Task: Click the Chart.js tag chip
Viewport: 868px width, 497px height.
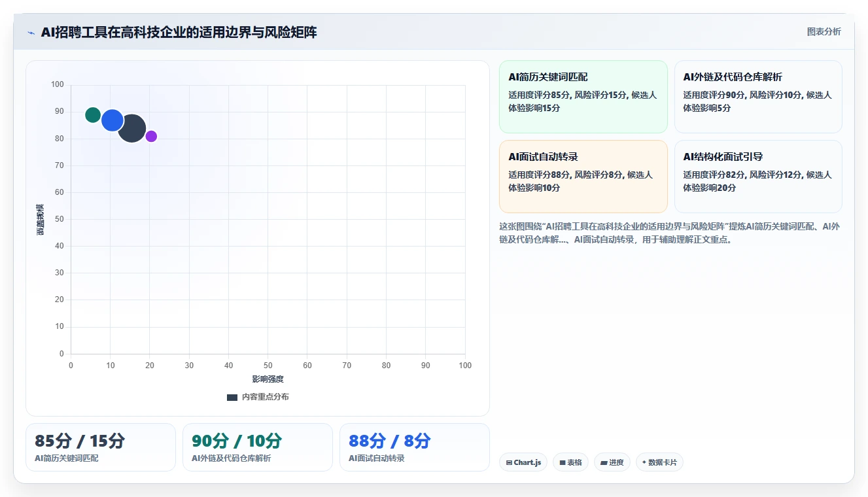Action: point(523,462)
